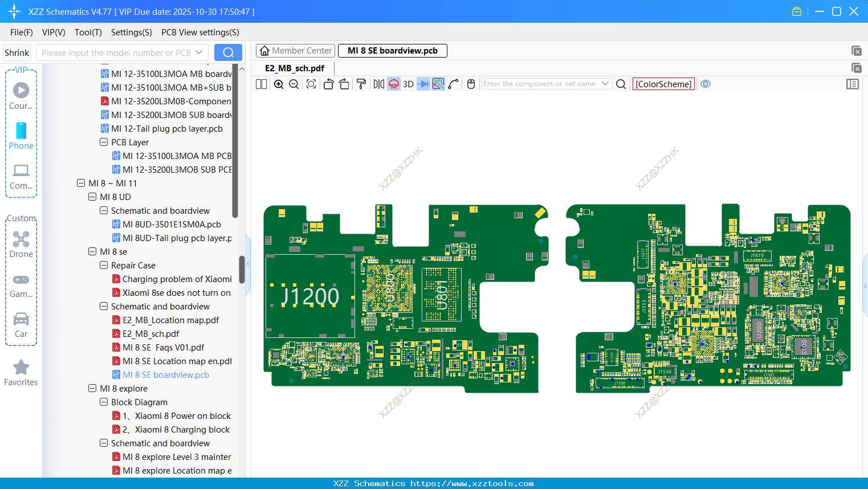Toggle the eye visibility icon
This screenshot has width=868, height=489.
click(706, 84)
